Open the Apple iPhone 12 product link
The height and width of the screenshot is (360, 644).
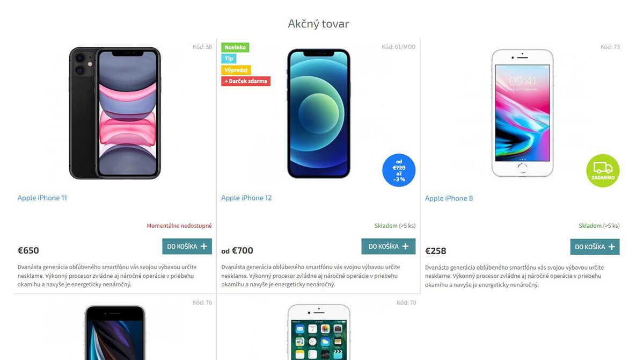246,198
